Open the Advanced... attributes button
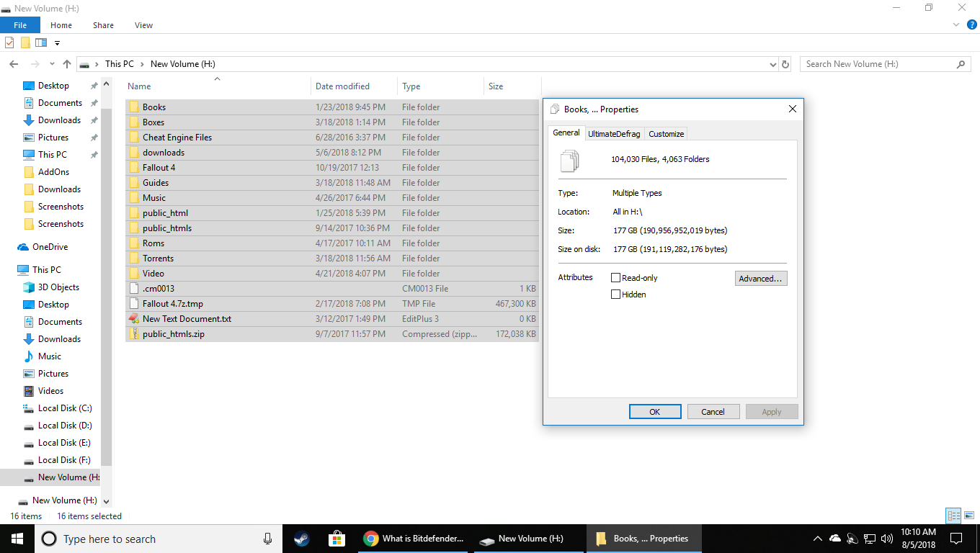The width and height of the screenshot is (980, 553). pos(761,279)
